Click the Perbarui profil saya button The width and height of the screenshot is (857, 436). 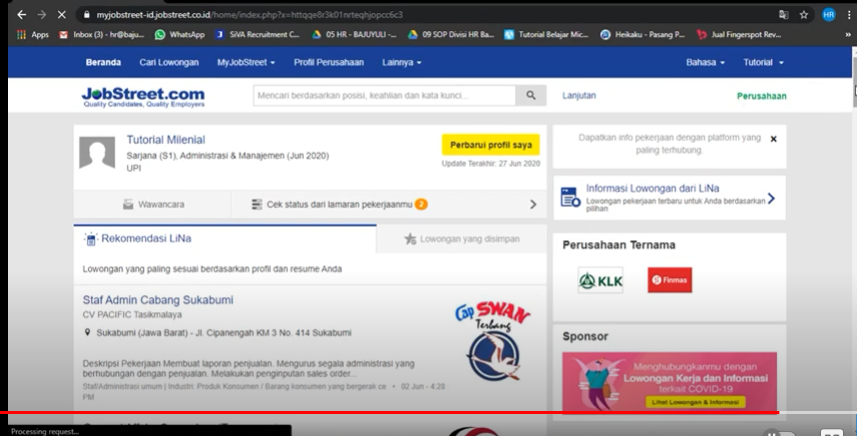point(490,144)
